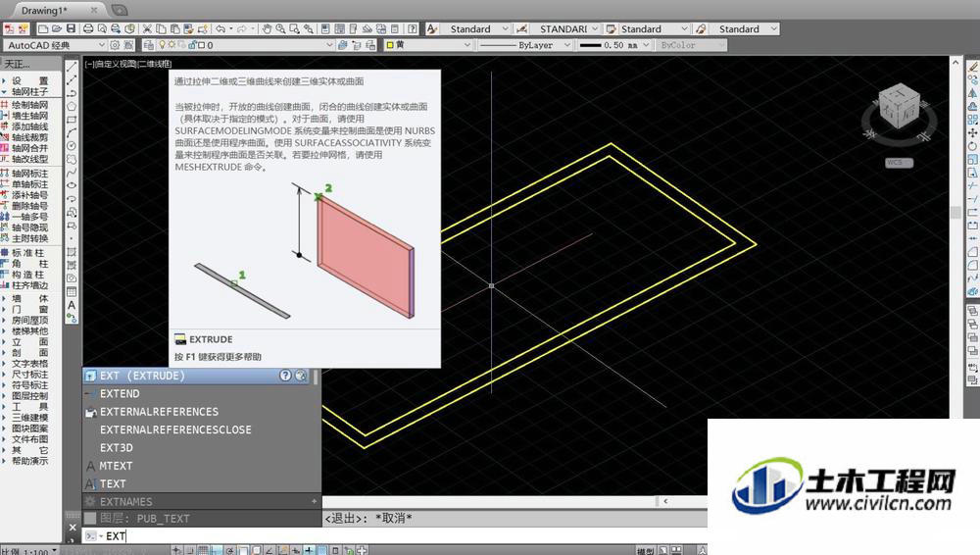980x555 pixels.
Task: Select the Arc draw tool
Action: point(72,132)
